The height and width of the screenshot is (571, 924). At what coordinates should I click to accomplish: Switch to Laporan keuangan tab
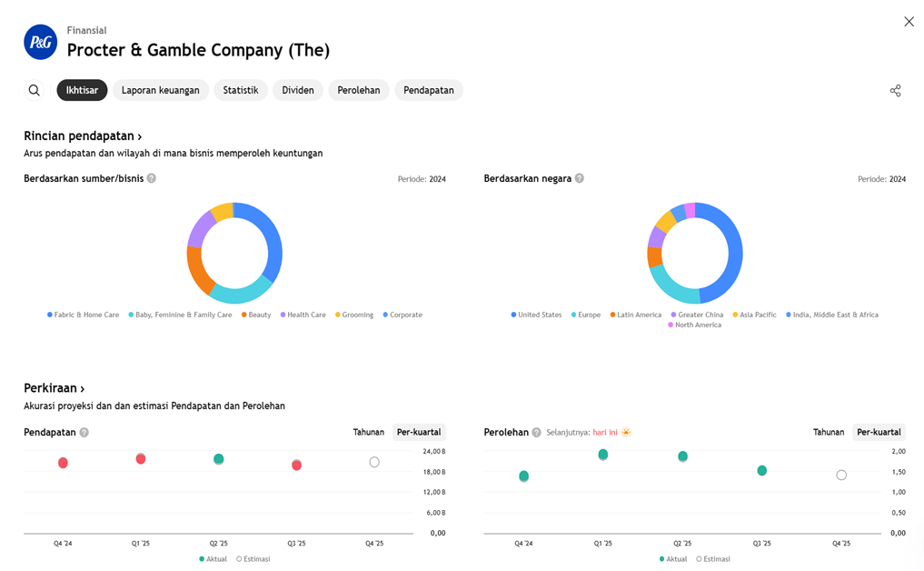point(160,90)
